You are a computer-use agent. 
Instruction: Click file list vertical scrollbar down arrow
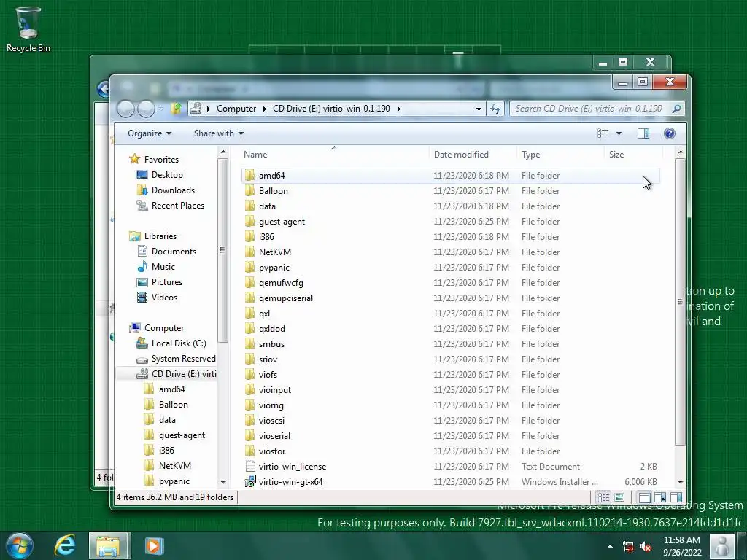click(681, 483)
